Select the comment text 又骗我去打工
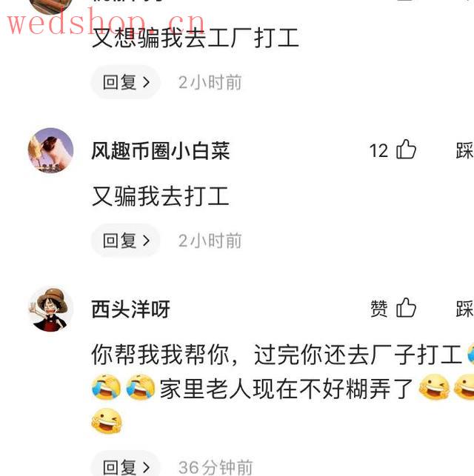The height and width of the screenshot is (476, 474). (160, 196)
